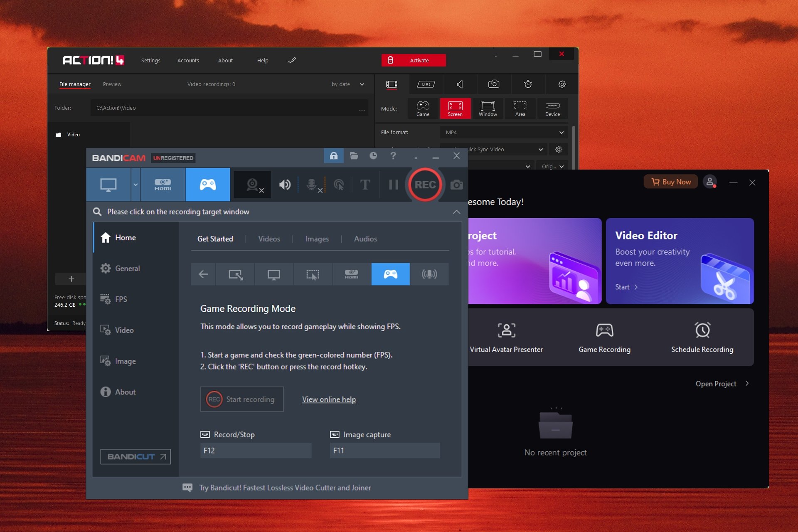This screenshot has height=532, width=798.
Task: Open Image settings in Bandicam sidebar
Action: click(x=136, y=361)
